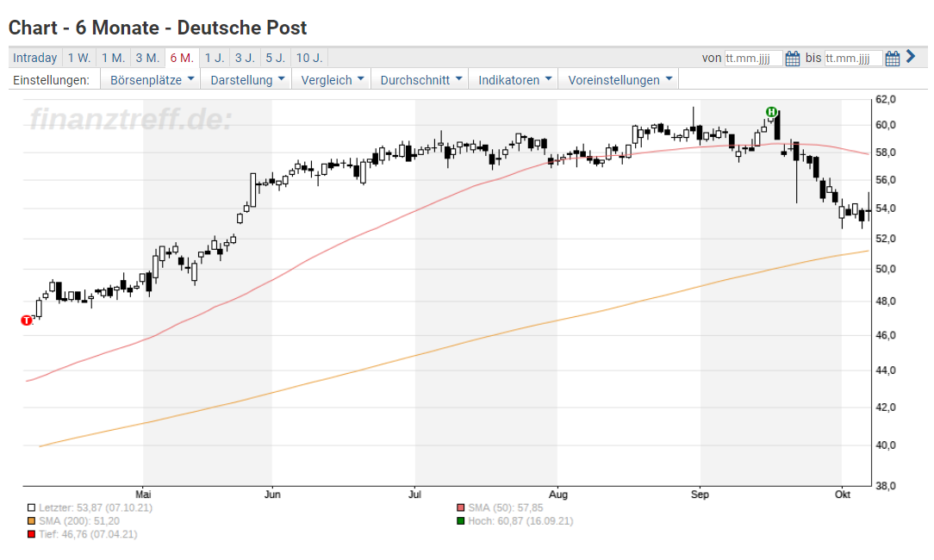Click the 58,0 y-axis price label
The height and width of the screenshot is (560, 934).
click(x=886, y=152)
